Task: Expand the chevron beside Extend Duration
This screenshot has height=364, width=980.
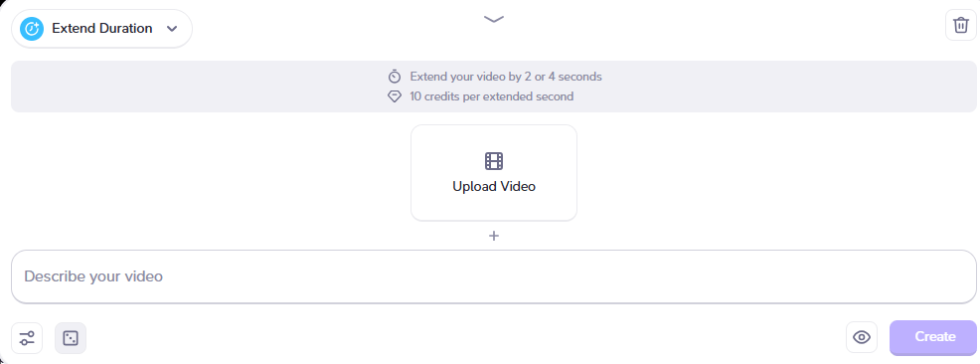Action: pyautogui.click(x=172, y=29)
